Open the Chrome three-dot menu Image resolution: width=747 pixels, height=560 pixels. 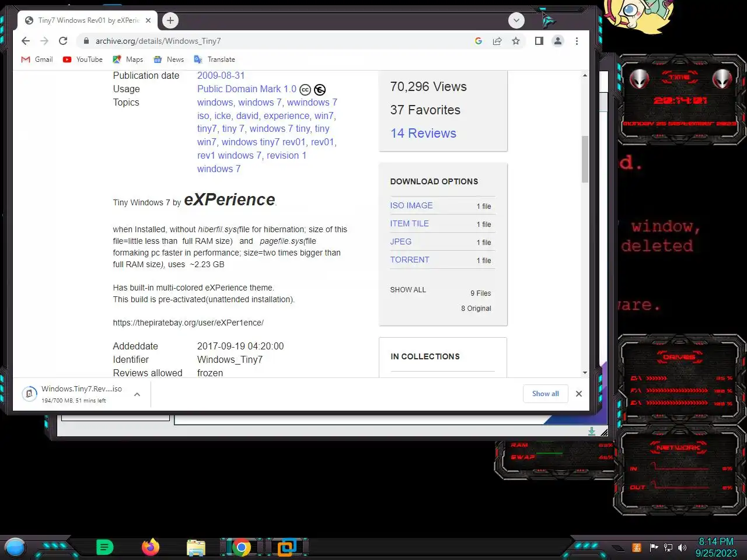pos(577,41)
